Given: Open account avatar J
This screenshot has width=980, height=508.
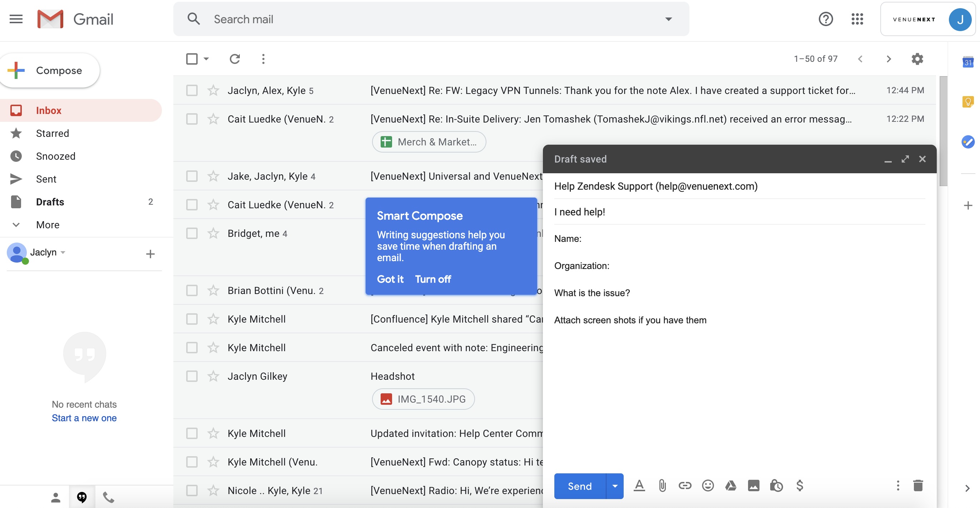Looking at the screenshot, I should tap(960, 19).
